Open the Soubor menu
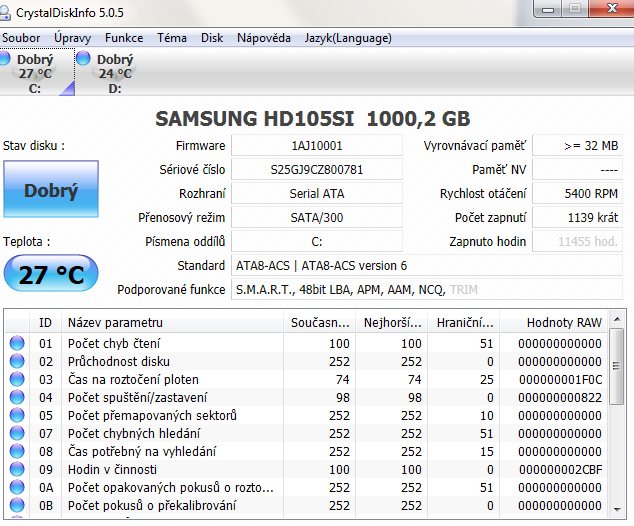This screenshot has height=526, width=634. click(21, 38)
